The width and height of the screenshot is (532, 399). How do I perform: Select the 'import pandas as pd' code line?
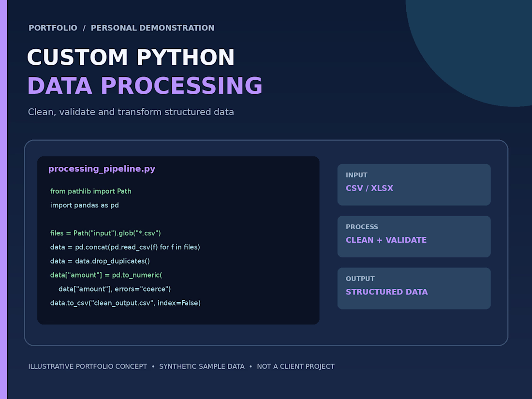pos(85,205)
